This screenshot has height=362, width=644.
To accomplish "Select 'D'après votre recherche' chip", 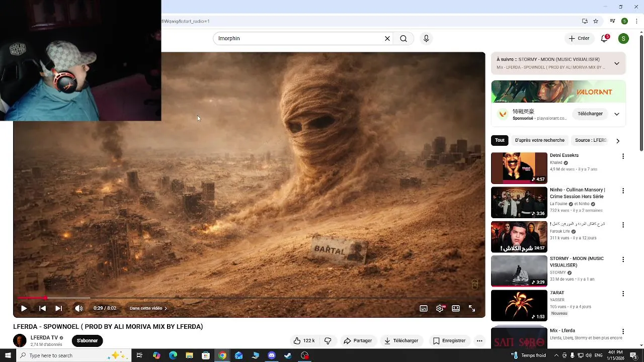I will (539, 140).
